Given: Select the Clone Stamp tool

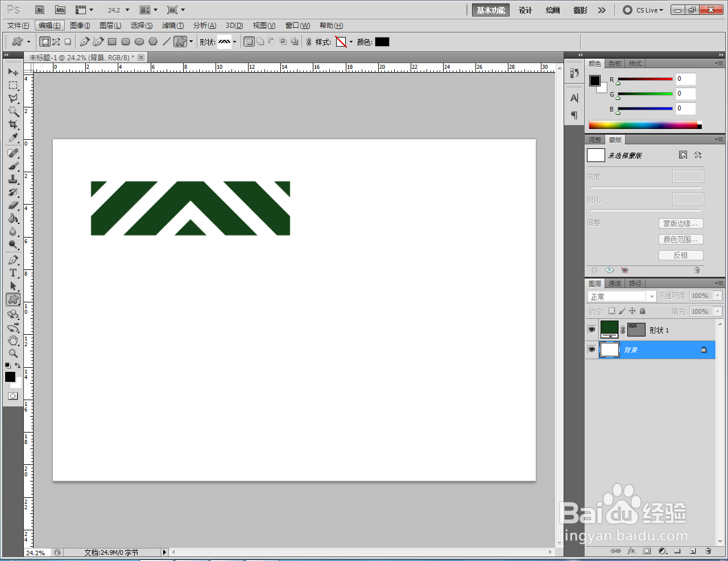Looking at the screenshot, I should pos(13,179).
